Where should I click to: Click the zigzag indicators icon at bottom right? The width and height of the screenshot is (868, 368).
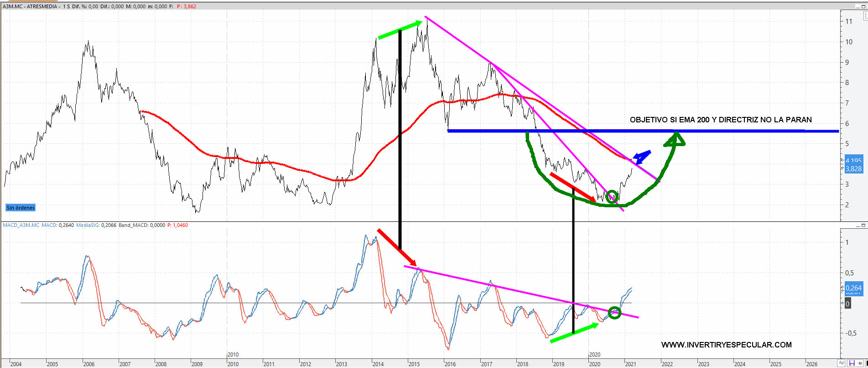tap(842, 363)
